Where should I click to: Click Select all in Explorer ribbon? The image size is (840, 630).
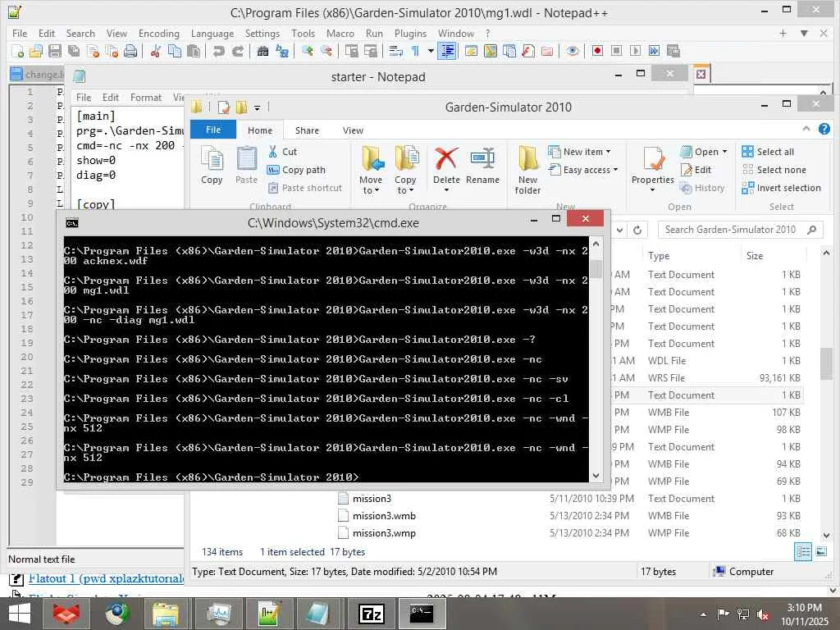[768, 152]
